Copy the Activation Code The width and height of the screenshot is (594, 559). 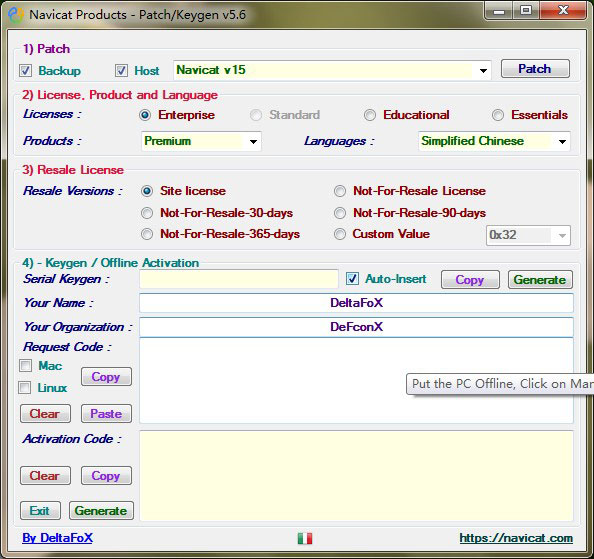[106, 475]
